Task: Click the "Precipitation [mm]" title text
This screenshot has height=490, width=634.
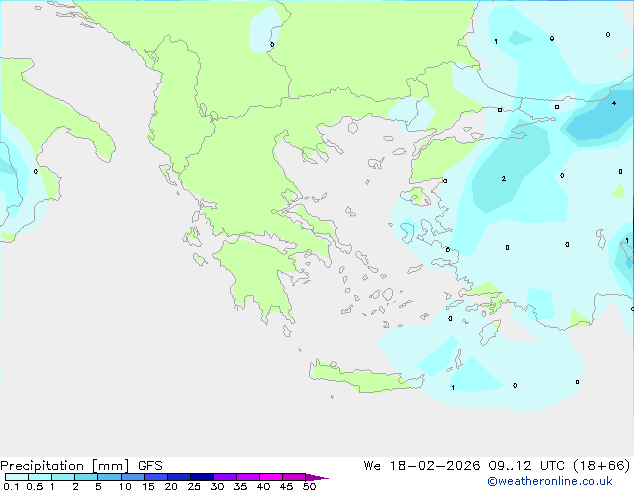Action: [x=64, y=466]
